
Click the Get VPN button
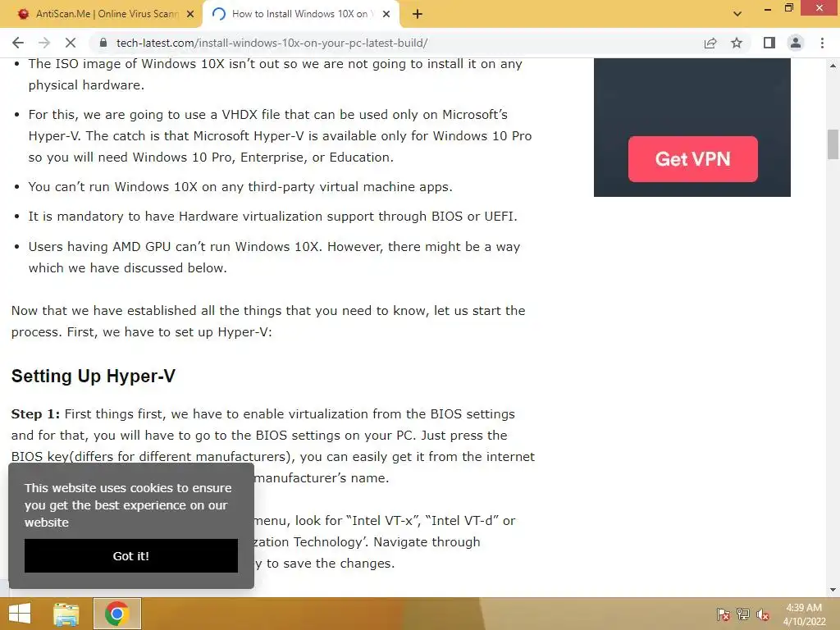[x=692, y=159]
